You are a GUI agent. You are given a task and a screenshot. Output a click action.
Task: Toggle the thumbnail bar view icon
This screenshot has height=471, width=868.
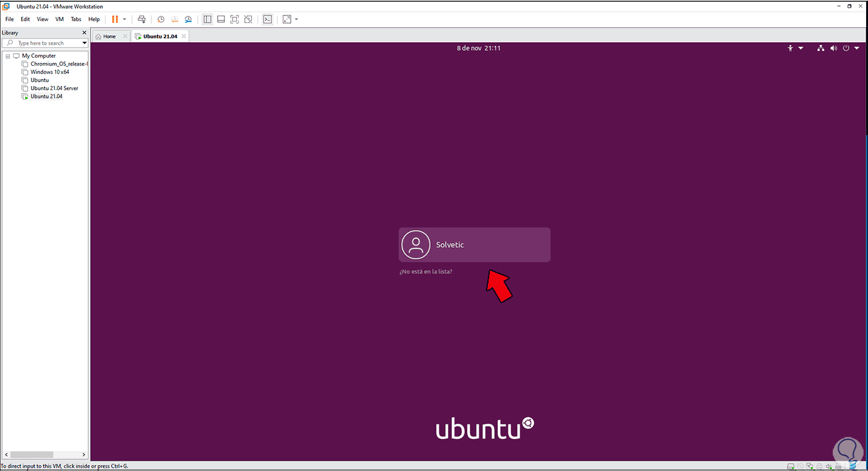[x=221, y=19]
